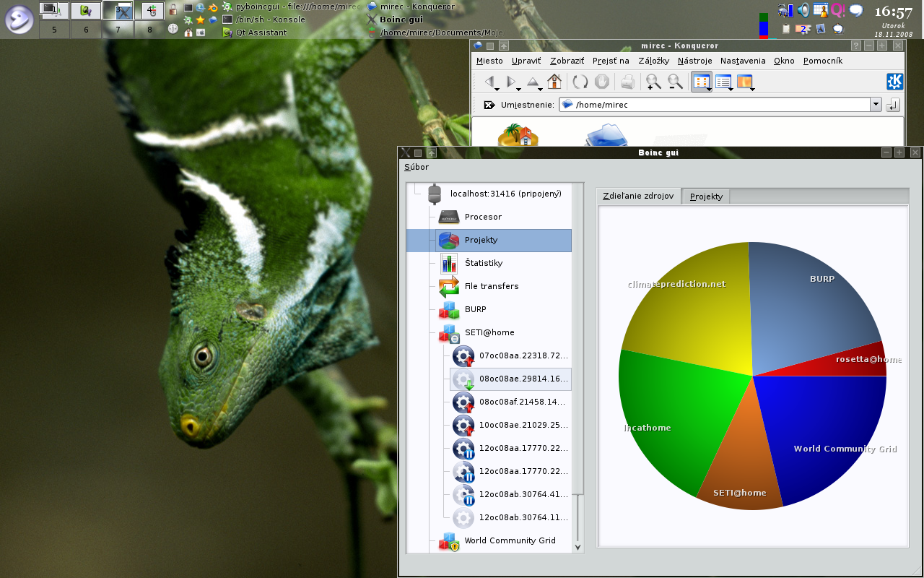Open the Procesor item in Boinc tree
Viewport: 924px width, 578px height.
tap(483, 217)
